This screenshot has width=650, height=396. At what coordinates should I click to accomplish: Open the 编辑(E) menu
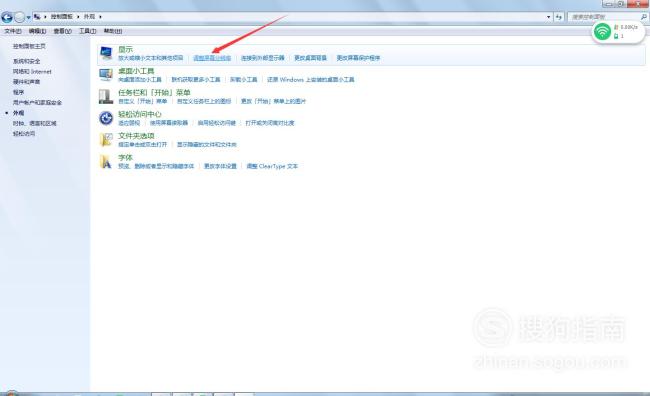coord(37,31)
